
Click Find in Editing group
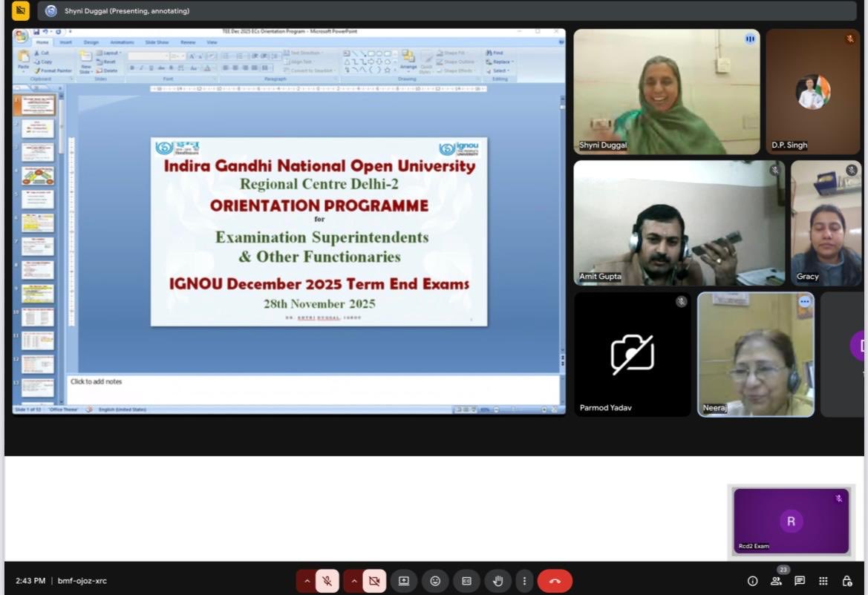click(x=495, y=53)
